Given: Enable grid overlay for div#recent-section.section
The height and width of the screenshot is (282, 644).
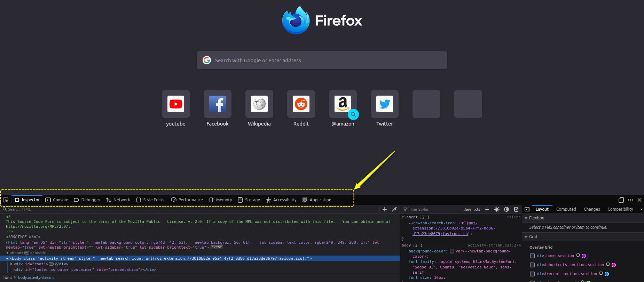Looking at the screenshot, I should click(x=532, y=274).
